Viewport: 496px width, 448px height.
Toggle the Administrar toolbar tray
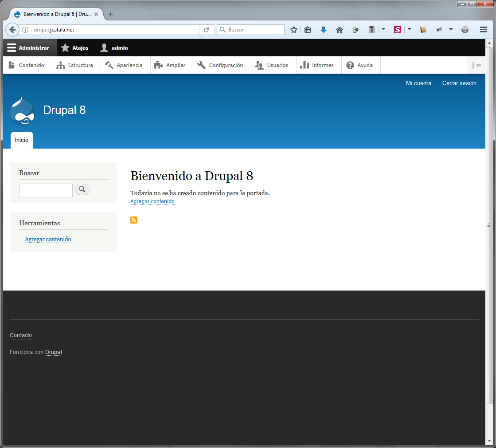28,48
